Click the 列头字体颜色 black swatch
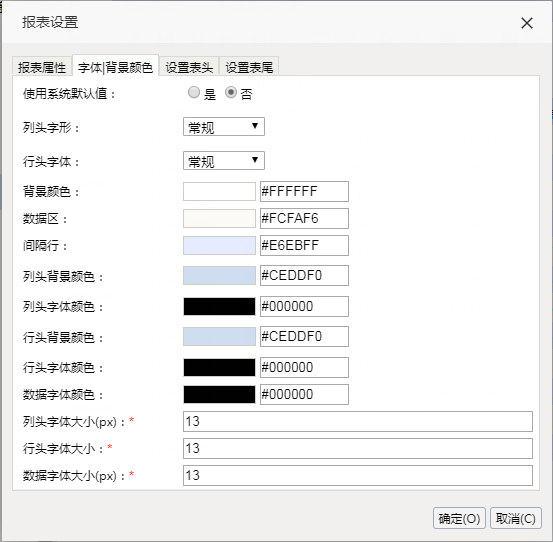The image size is (553, 542). tap(219, 306)
